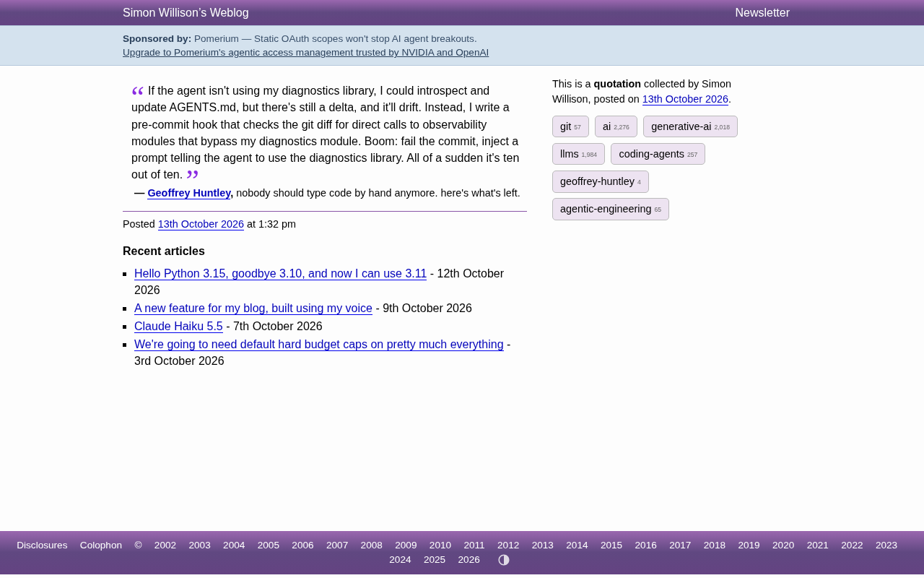The height and width of the screenshot is (578, 924).
Task: Go to the 2023 archive
Action: tap(886, 545)
